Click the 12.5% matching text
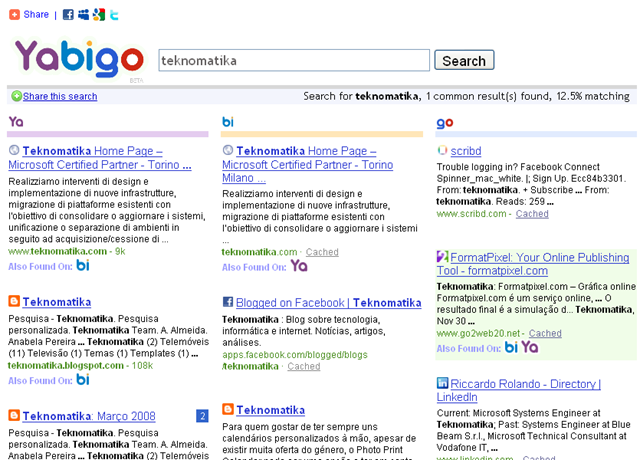The width and height of the screenshot is (640, 460). click(593, 96)
